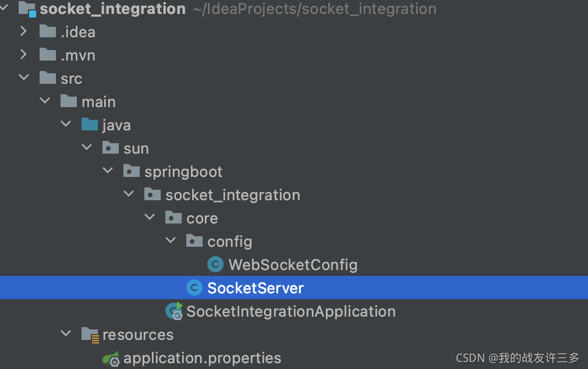Click the sun package icon
The height and width of the screenshot is (369, 588).
tap(111, 148)
